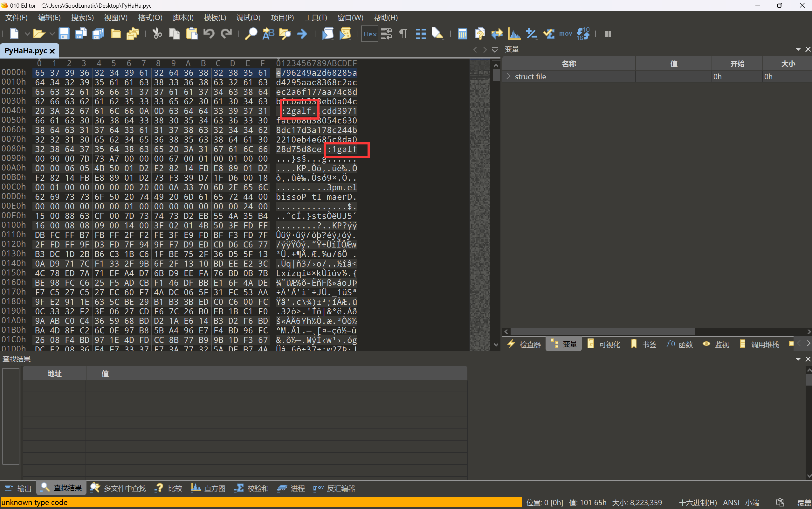
Task: Click the 覆盖 overwrite mode status entry
Action: (x=804, y=503)
